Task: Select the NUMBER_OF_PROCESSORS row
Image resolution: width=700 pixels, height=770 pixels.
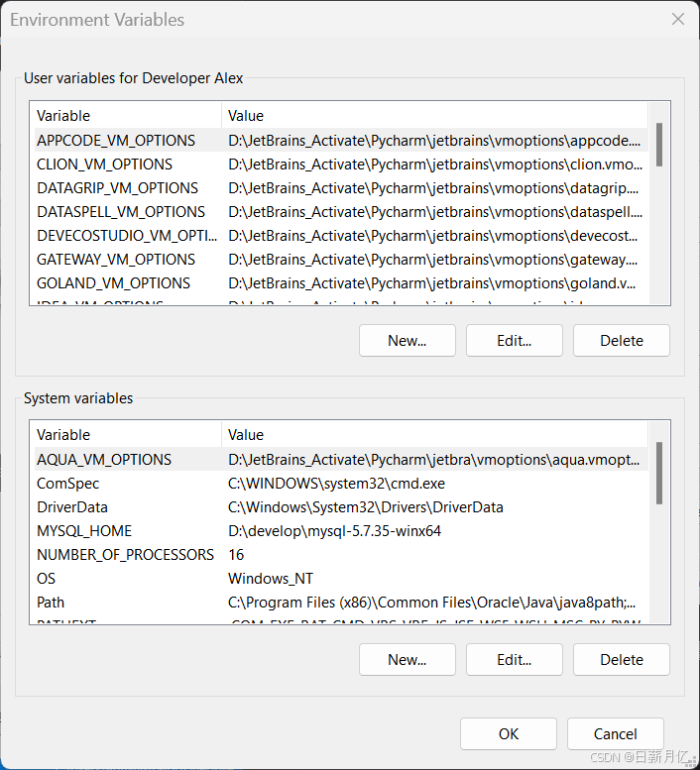Action: [341, 555]
